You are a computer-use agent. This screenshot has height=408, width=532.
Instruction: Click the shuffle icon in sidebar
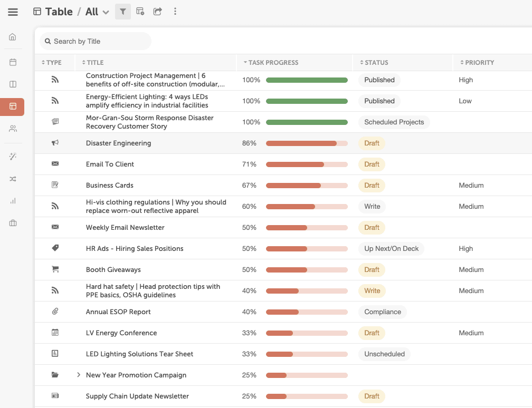click(13, 179)
